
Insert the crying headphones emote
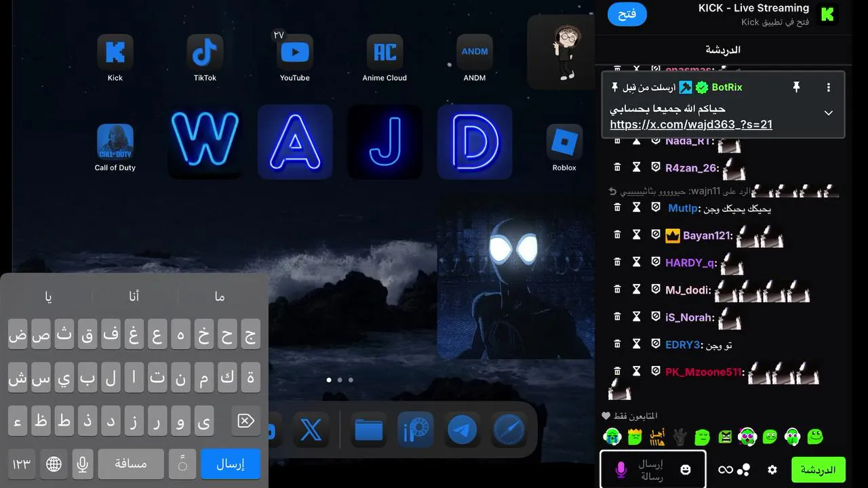click(x=612, y=436)
